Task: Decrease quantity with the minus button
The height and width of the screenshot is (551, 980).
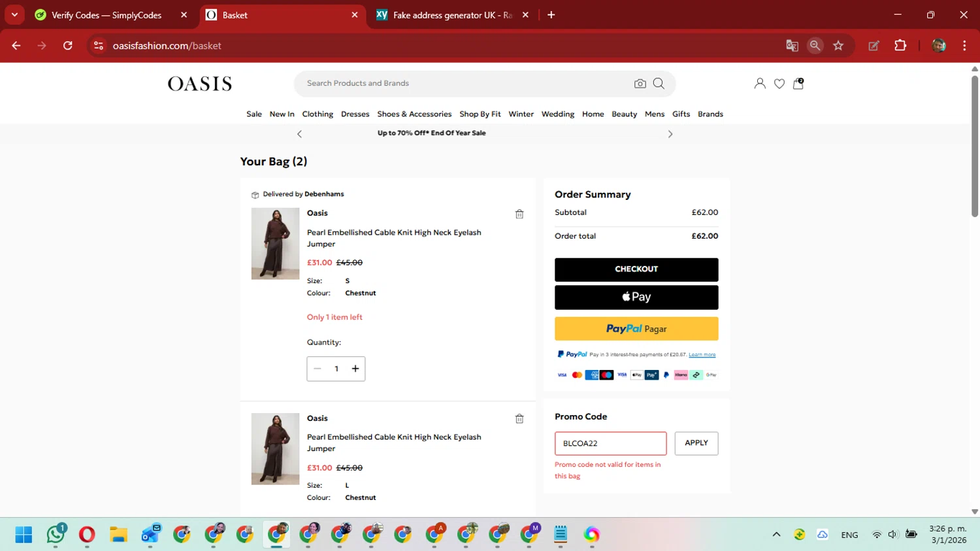Action: coord(318,369)
